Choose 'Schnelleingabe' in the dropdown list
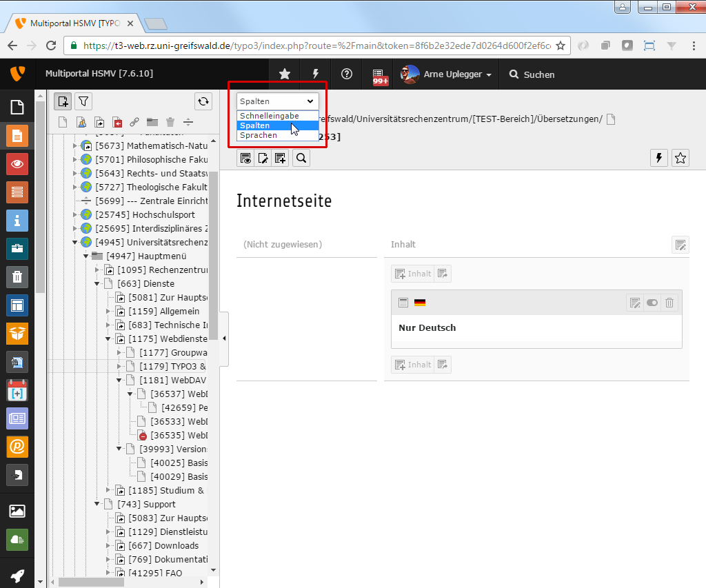706x588 pixels. [x=269, y=116]
